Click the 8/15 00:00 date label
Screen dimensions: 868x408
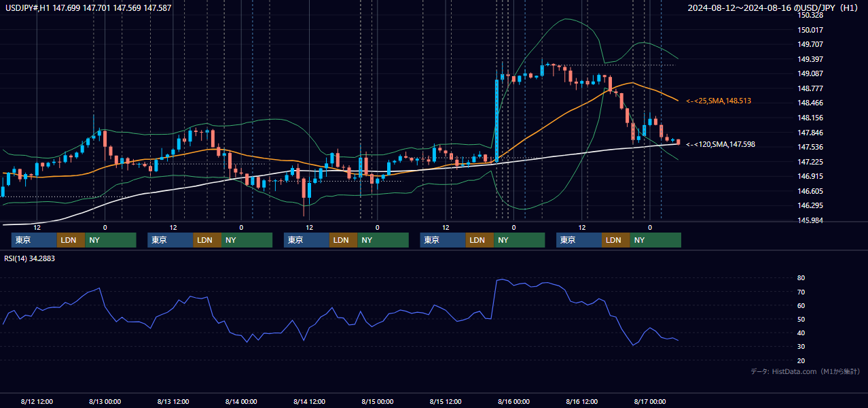(378, 402)
